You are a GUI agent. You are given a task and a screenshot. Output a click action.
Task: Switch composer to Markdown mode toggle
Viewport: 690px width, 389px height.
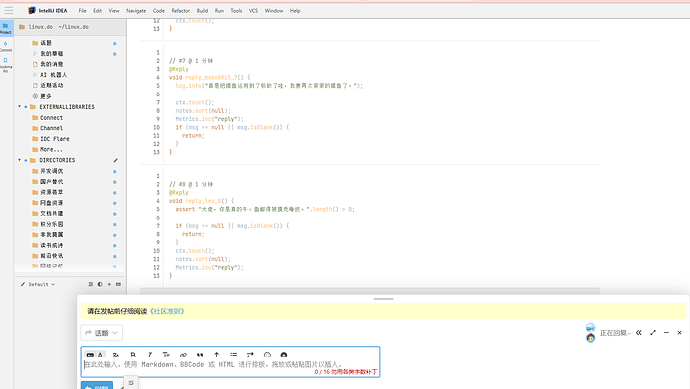(90, 355)
